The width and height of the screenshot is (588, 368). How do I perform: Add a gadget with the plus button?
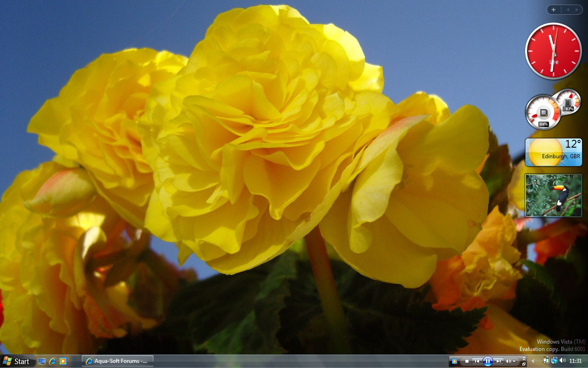point(554,10)
